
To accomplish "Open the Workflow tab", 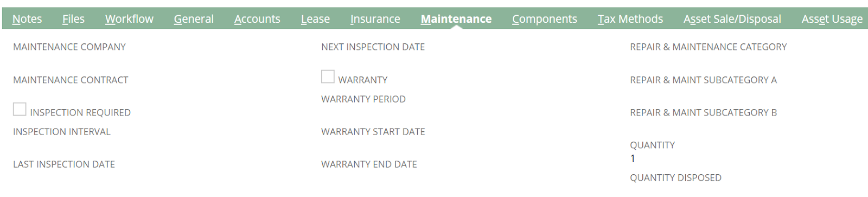I will coord(129,19).
